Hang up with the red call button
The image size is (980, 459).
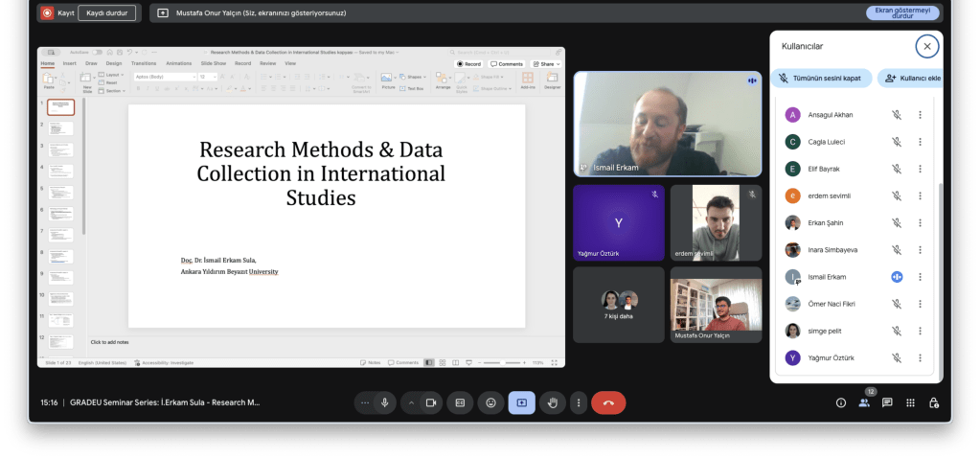tap(607, 402)
